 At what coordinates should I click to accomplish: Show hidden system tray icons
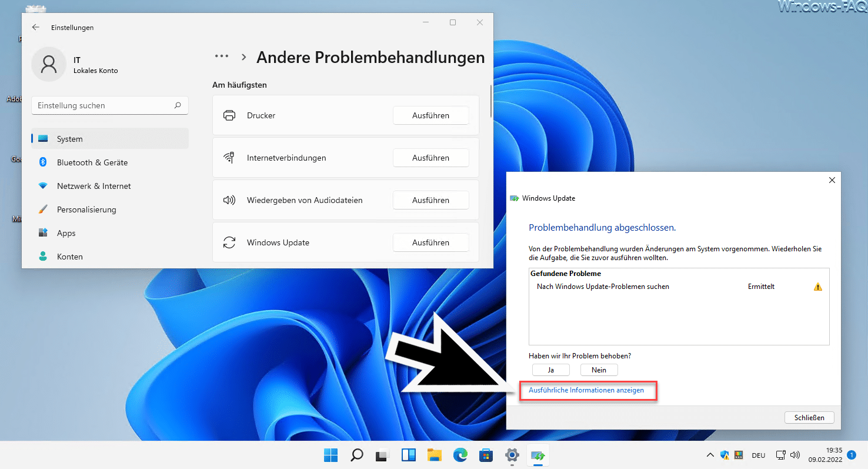(710, 455)
